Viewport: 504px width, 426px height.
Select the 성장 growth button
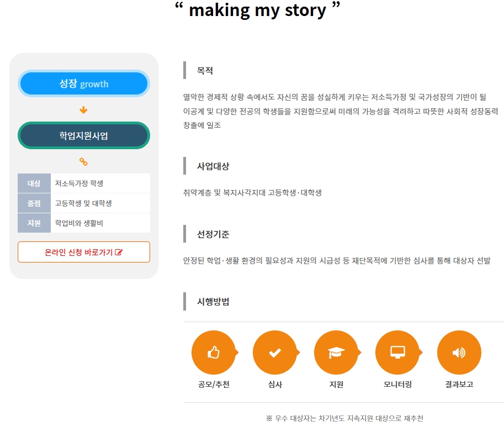pyautogui.click(x=84, y=83)
